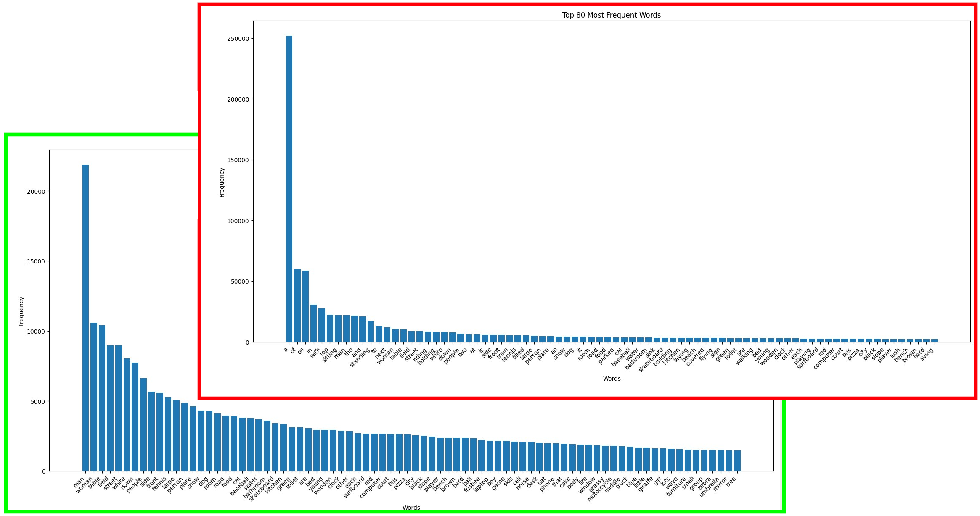The width and height of the screenshot is (980, 516).
Task: Click the chart title 'Top 80 Most Frequent Words'
Action: click(x=611, y=15)
